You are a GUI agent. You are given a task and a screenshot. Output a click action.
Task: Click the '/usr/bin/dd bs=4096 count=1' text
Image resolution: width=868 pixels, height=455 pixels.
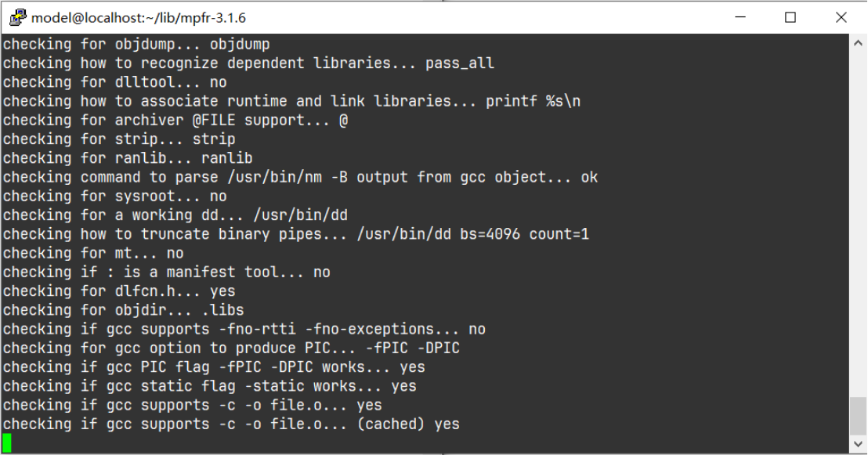472,234
